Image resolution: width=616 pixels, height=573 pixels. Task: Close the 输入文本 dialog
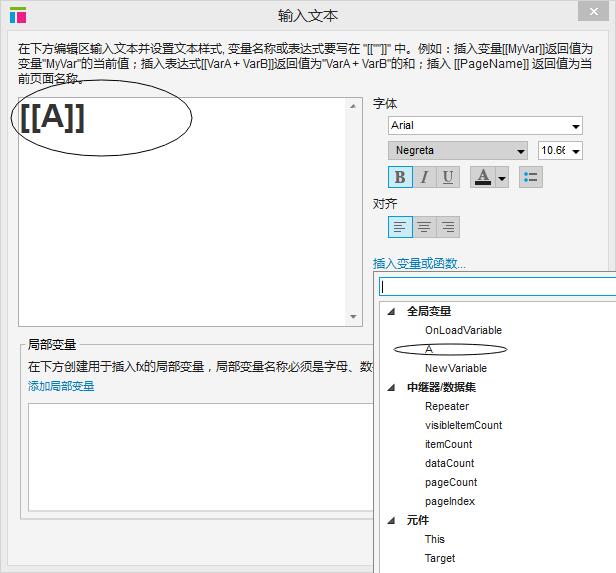(594, 11)
